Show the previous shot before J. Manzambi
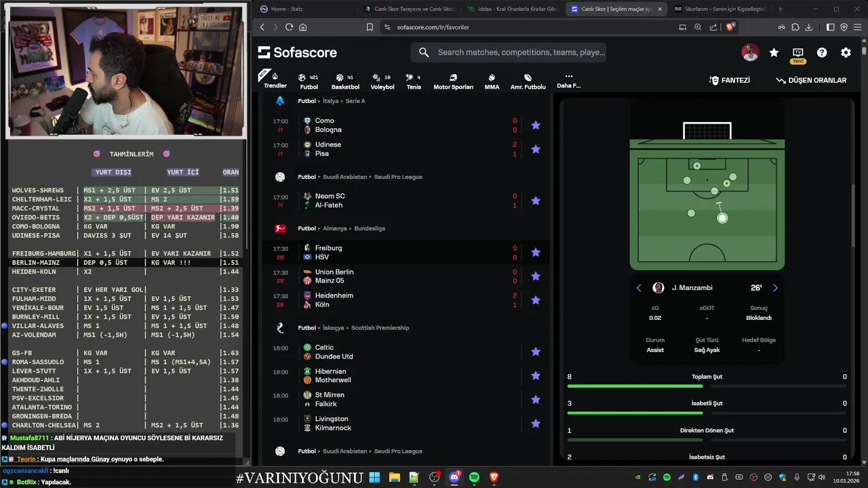 coord(639,288)
